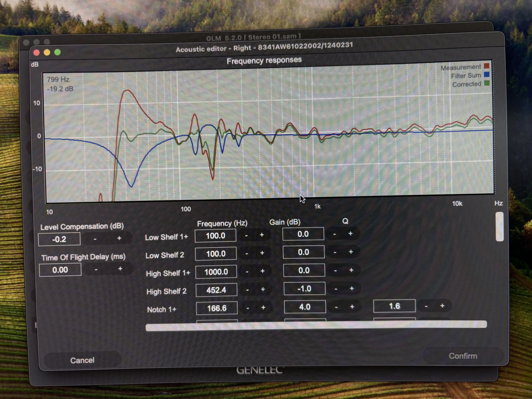Select the Low Shelf 1+ frequency field
Viewport: 532px width, 399px height.
[x=216, y=236]
